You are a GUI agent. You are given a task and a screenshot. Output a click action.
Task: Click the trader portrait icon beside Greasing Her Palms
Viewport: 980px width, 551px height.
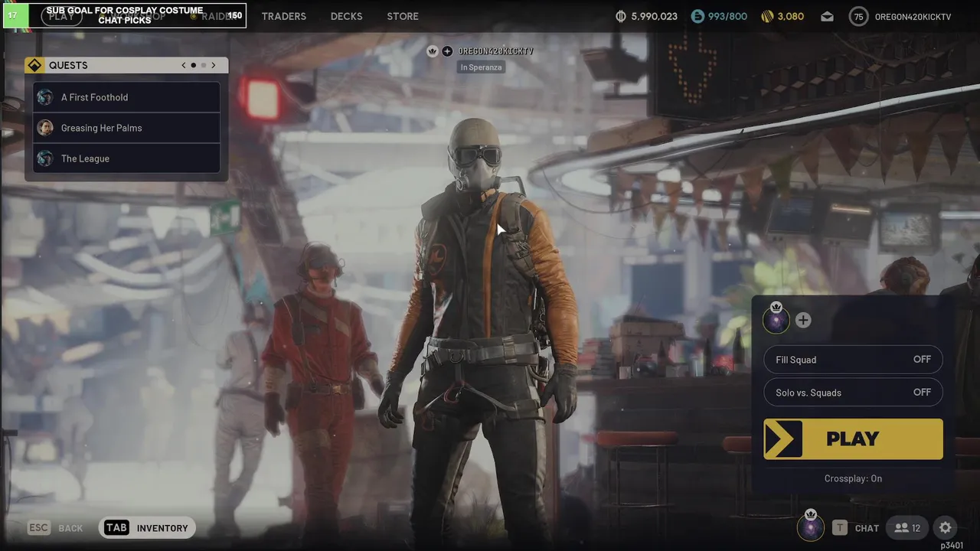45,128
